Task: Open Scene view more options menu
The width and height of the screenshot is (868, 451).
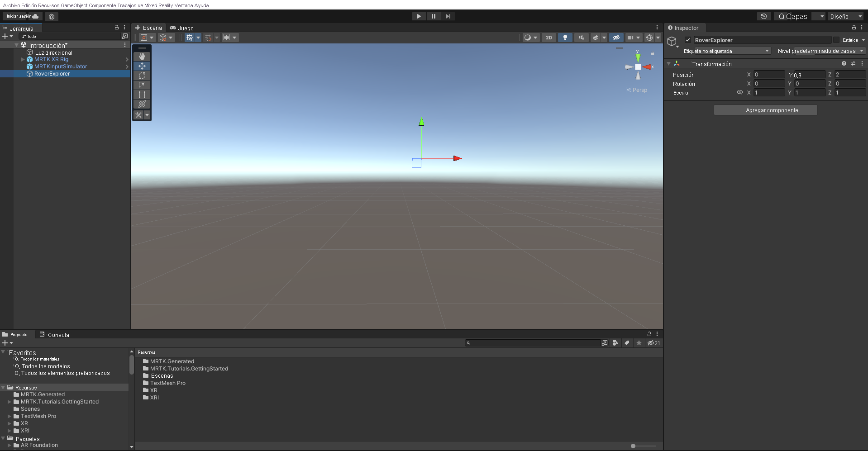Action: [x=657, y=28]
